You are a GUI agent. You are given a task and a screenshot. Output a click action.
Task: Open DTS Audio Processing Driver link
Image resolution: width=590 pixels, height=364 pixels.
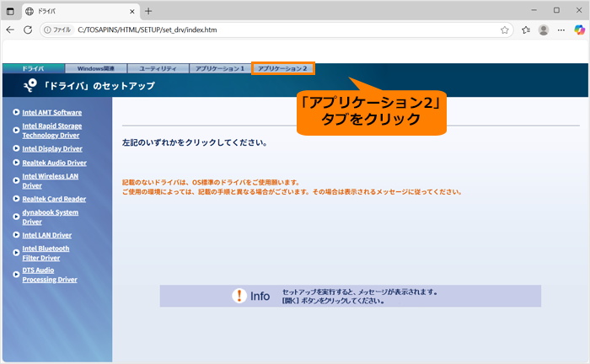(x=50, y=275)
